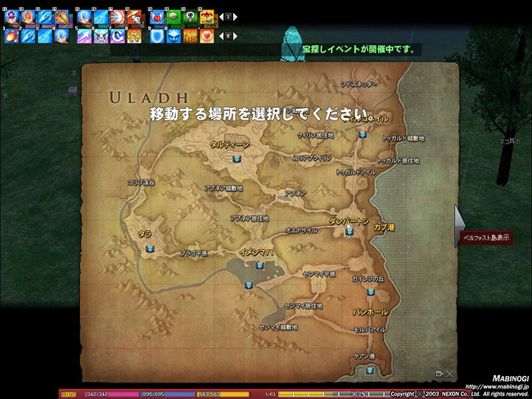Screen dimensions: 532x399
Task: Click the コリブ渓谷 map label
Action: point(141,183)
